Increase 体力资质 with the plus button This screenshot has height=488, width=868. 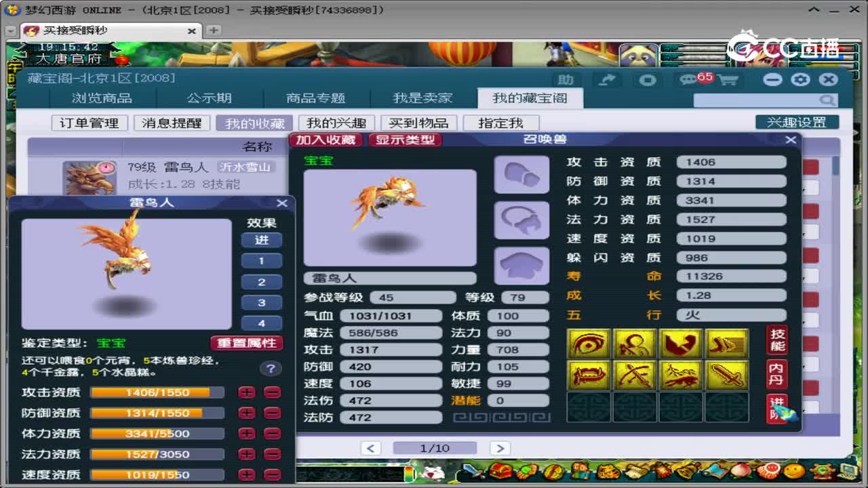[x=247, y=434]
